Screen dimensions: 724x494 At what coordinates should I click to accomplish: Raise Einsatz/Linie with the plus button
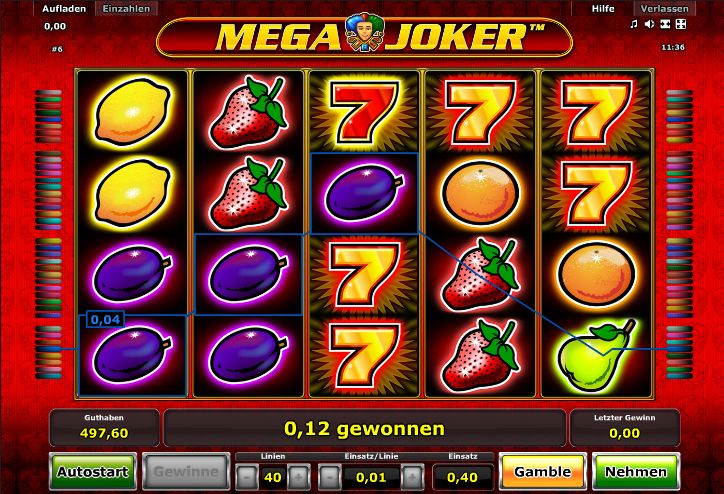click(412, 476)
